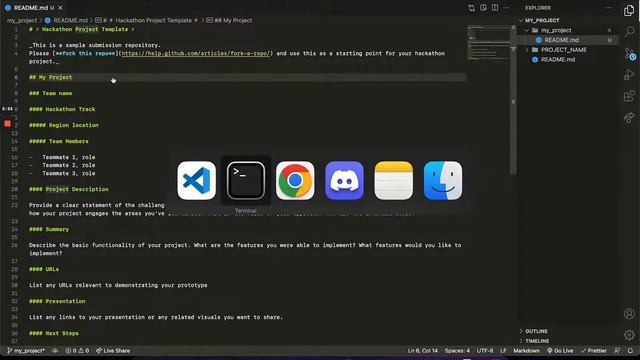
Task: Show the Explorer view in activity bar
Action: (x=629, y=11)
